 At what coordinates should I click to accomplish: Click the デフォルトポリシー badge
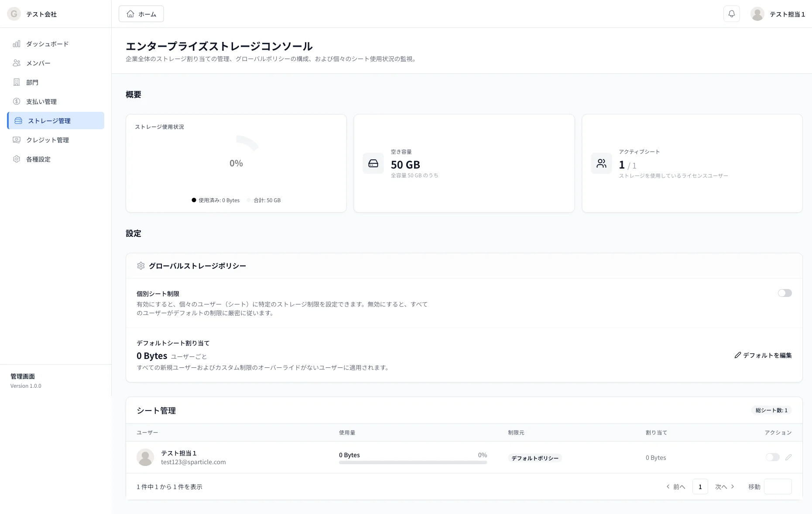pos(535,458)
